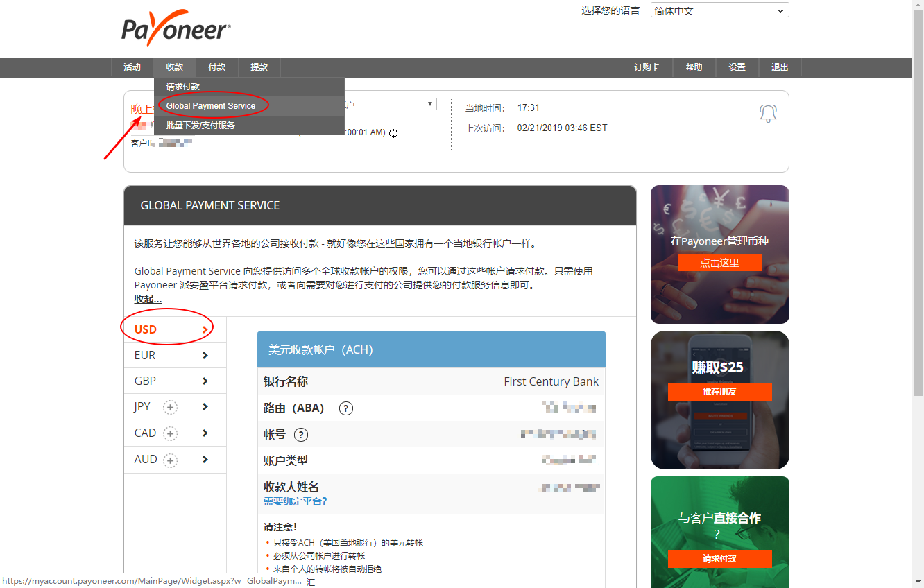This screenshot has height=588, width=924.
Task: Open the notification bell icon
Action: 768,114
